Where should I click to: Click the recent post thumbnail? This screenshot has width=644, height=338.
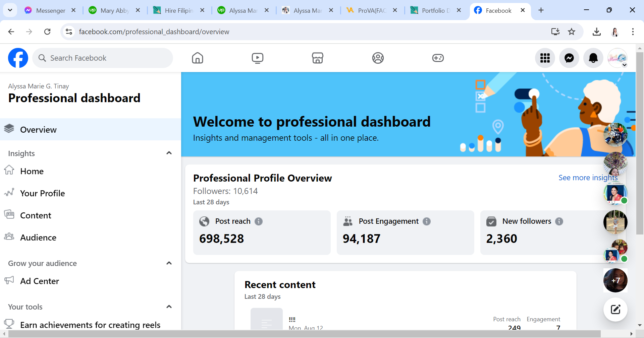point(267,319)
